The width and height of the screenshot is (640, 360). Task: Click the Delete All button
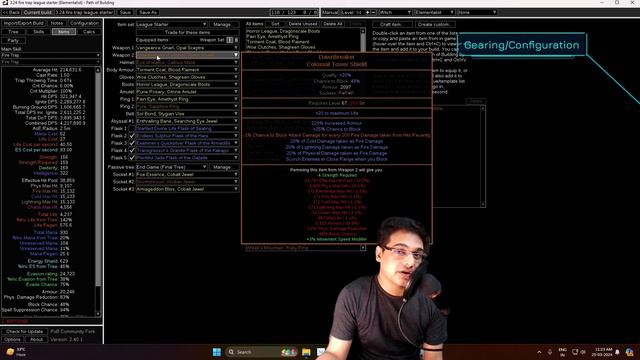point(333,24)
